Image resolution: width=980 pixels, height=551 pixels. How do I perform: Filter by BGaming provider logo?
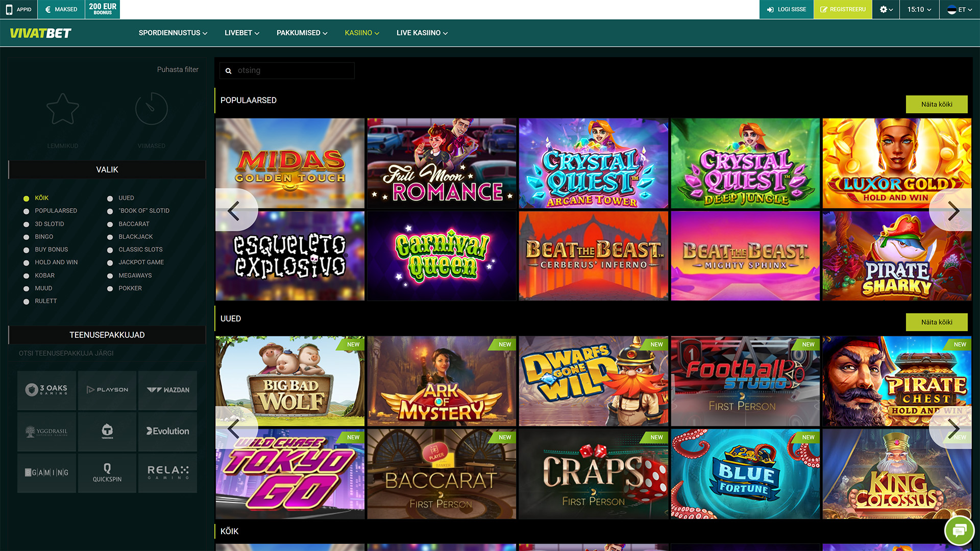(46, 473)
